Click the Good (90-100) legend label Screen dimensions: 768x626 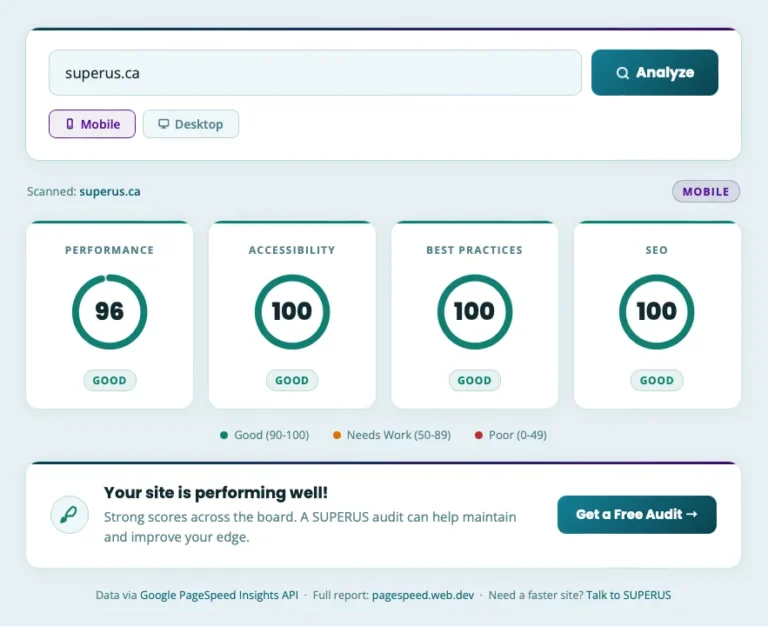pos(271,435)
